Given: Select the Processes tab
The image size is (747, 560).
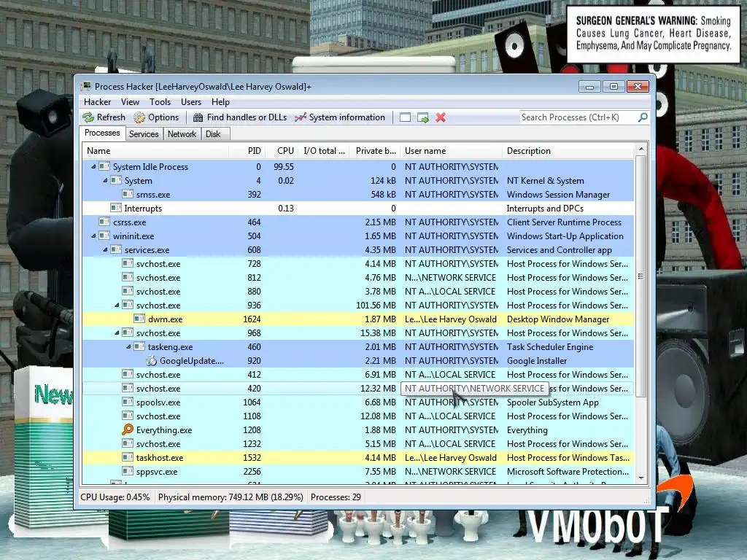Looking at the screenshot, I should click(102, 133).
